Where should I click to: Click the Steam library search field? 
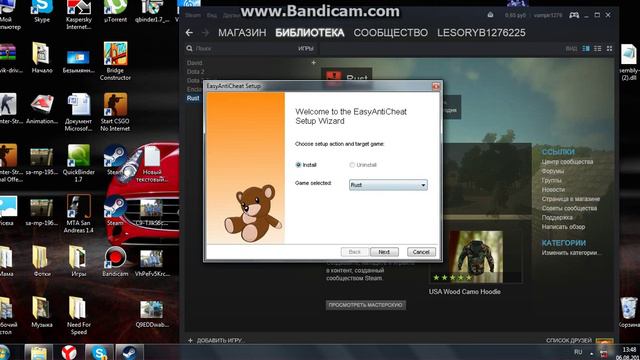coord(241,49)
